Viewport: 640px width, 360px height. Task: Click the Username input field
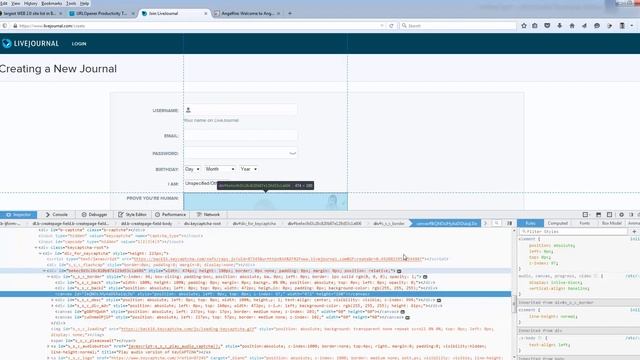coord(240,110)
